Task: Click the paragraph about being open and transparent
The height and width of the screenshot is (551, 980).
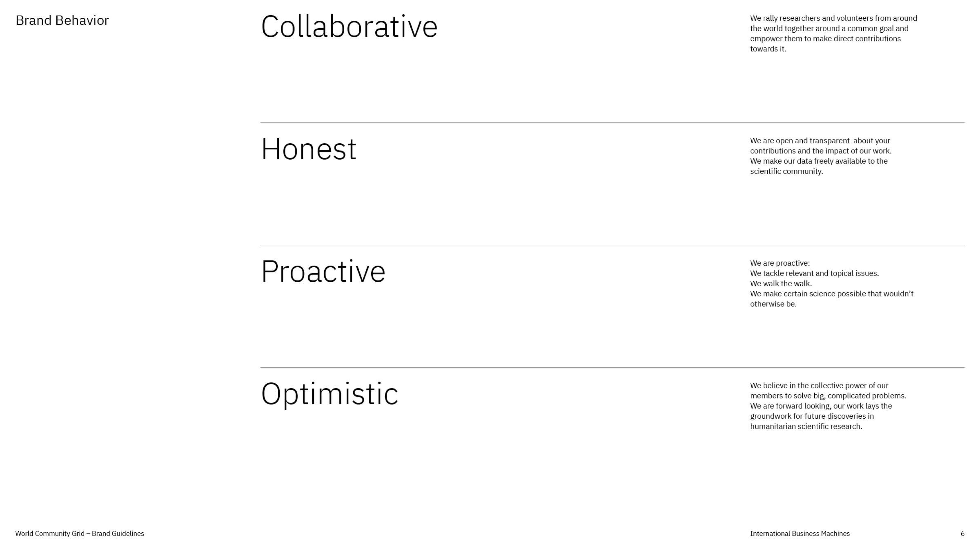Action: pos(820,156)
